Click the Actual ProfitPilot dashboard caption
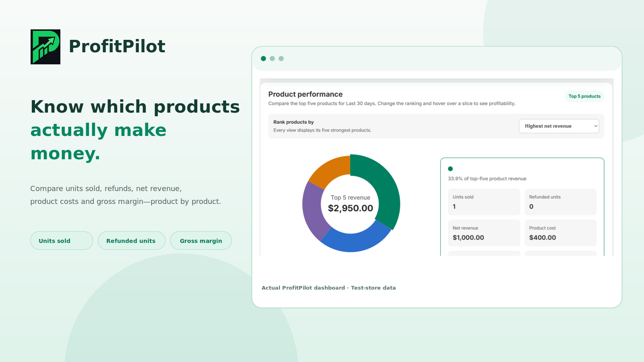The width and height of the screenshot is (644, 362). (329, 288)
